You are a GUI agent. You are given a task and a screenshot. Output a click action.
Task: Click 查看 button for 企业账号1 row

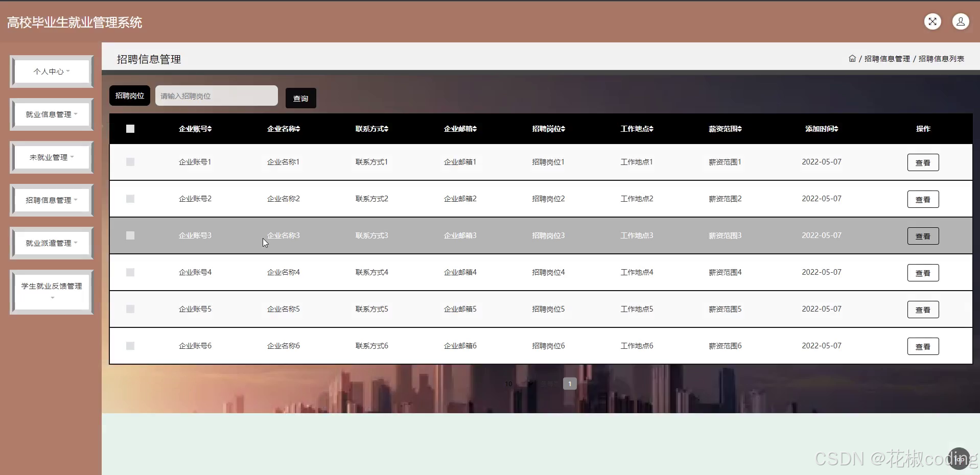(923, 162)
